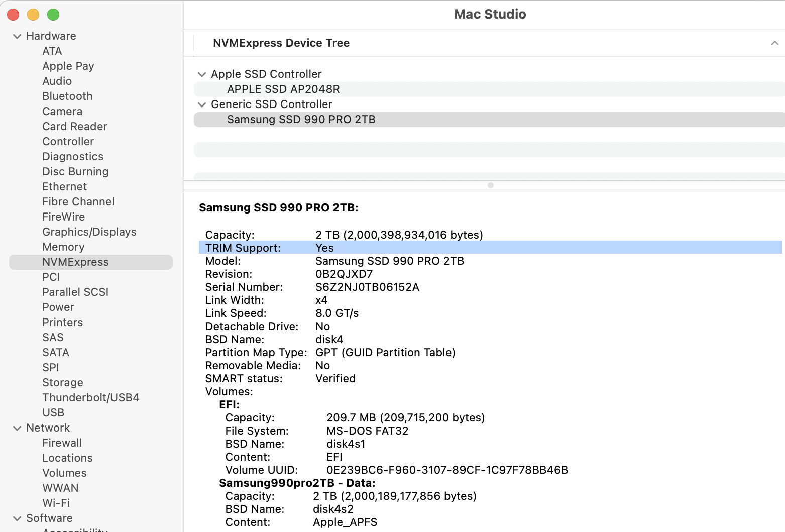
Task: Click the Apple_APFS content value
Action: pos(345,522)
